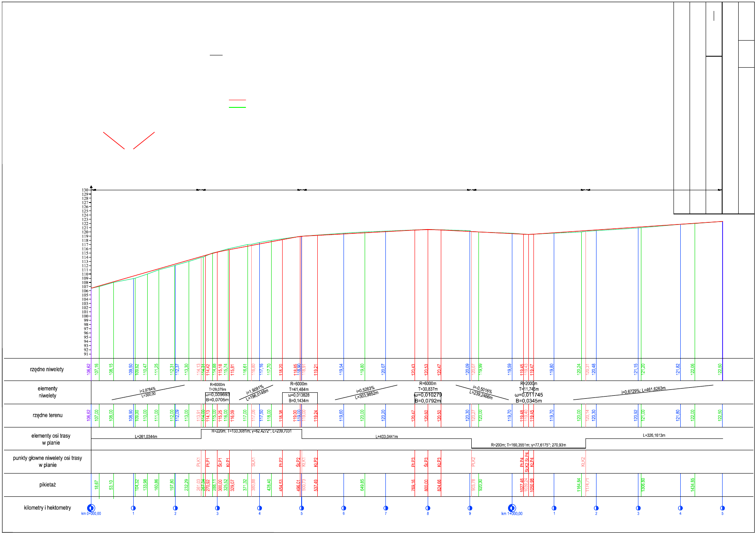Click the PŁP2 main point label
The width and height of the screenshot is (756, 534).
tap(280, 462)
